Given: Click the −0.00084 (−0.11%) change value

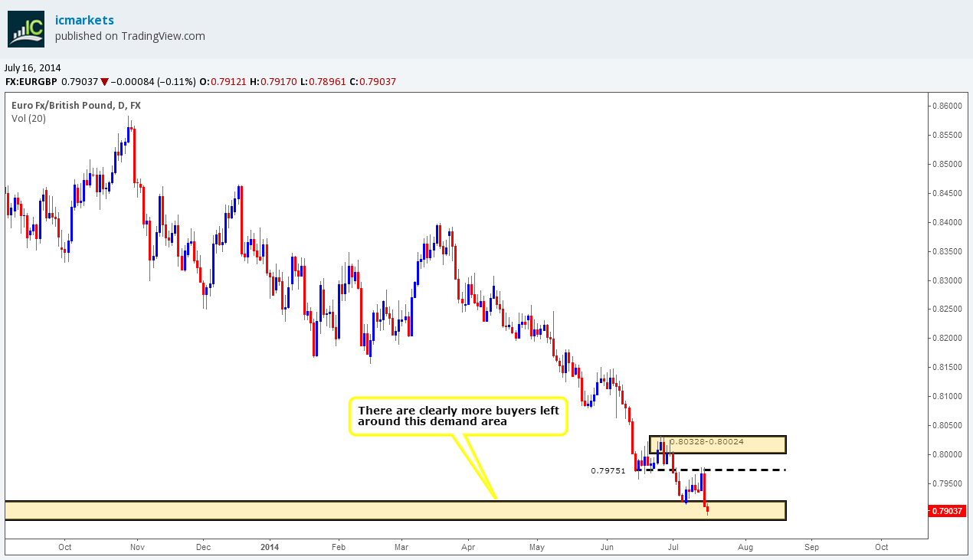Looking at the screenshot, I should point(154,81).
